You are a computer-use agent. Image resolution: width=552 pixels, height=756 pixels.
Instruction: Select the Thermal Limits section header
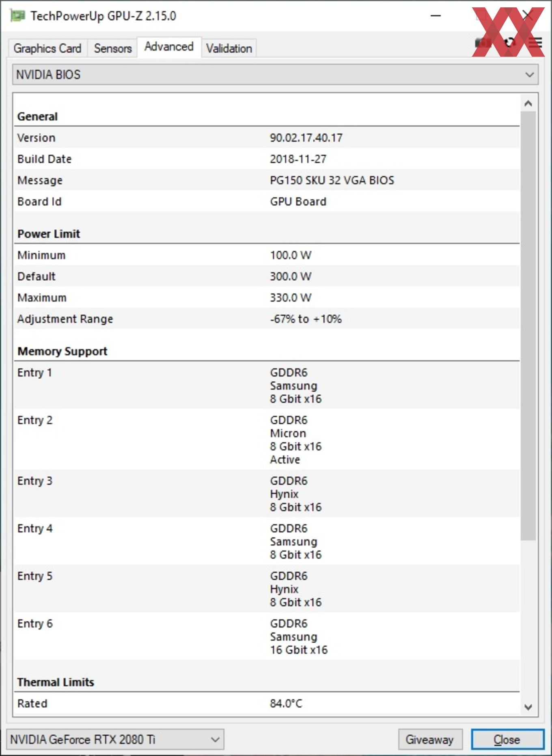click(56, 682)
